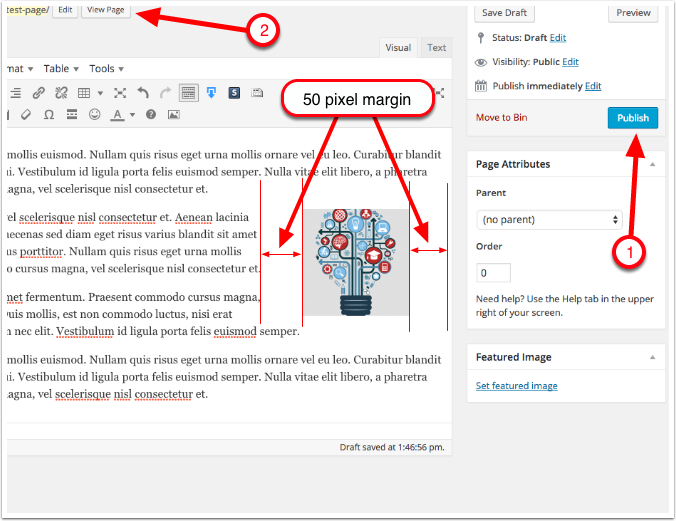Collapse the Page Attributes panel
Viewport: 676px width, 521px height.
pos(653,164)
